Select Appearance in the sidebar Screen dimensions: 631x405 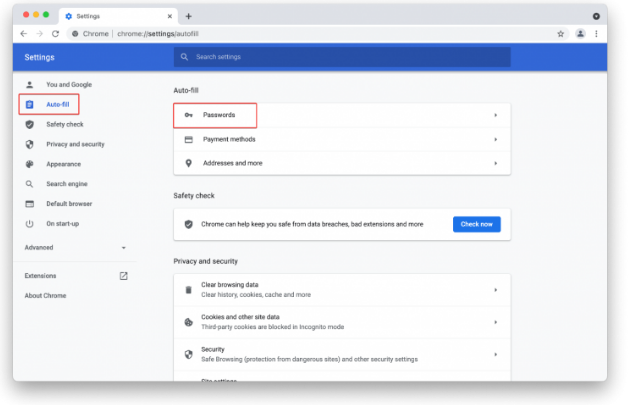[64, 164]
